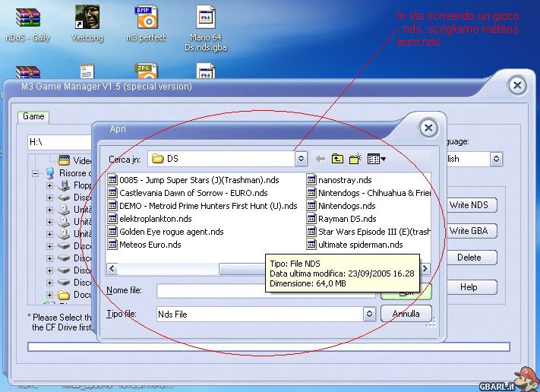Viewport: 540px width, 392px height.
Task: Click the Risorse computer icon in the tree
Action: [50, 173]
